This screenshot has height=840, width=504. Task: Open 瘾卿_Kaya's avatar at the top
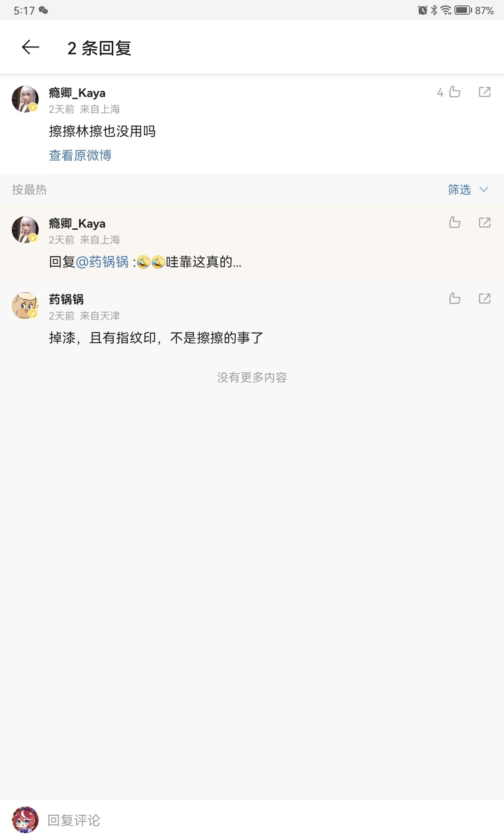25,99
